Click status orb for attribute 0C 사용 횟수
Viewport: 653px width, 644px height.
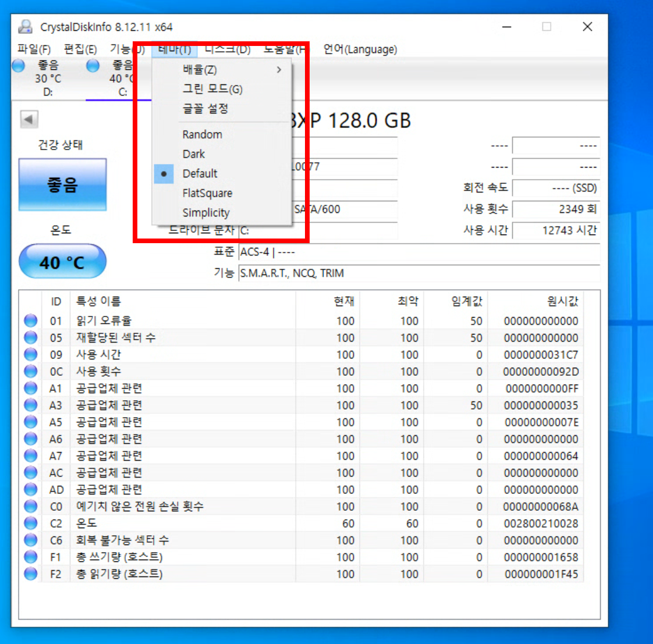(x=30, y=371)
